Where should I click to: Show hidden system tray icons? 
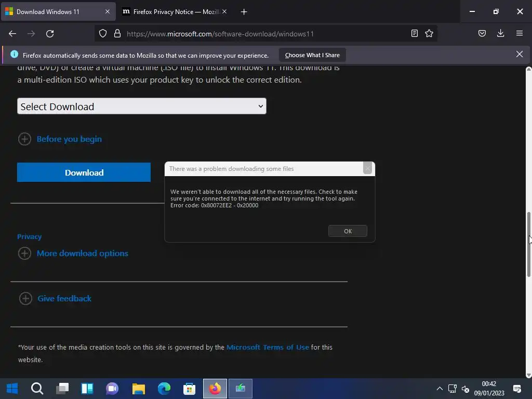pyautogui.click(x=440, y=389)
